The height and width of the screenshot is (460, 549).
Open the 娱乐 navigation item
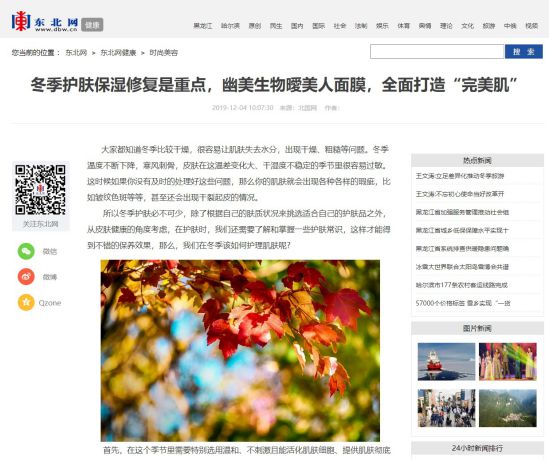point(382,26)
